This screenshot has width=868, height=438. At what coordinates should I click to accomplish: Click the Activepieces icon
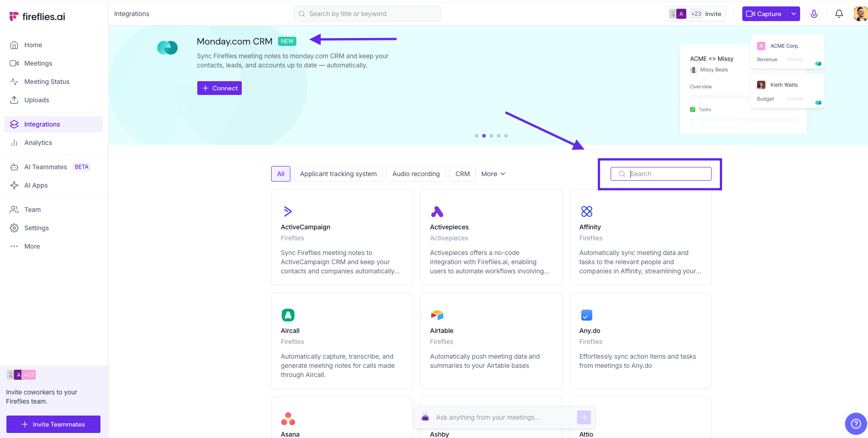(437, 211)
